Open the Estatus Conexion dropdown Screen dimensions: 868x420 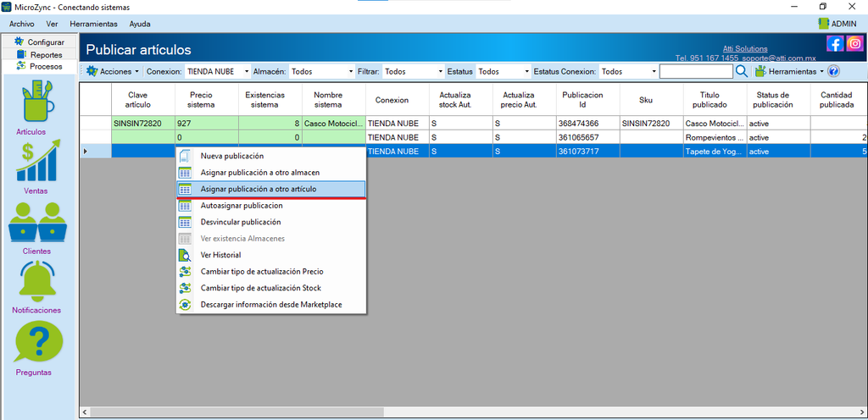pyautogui.click(x=654, y=72)
